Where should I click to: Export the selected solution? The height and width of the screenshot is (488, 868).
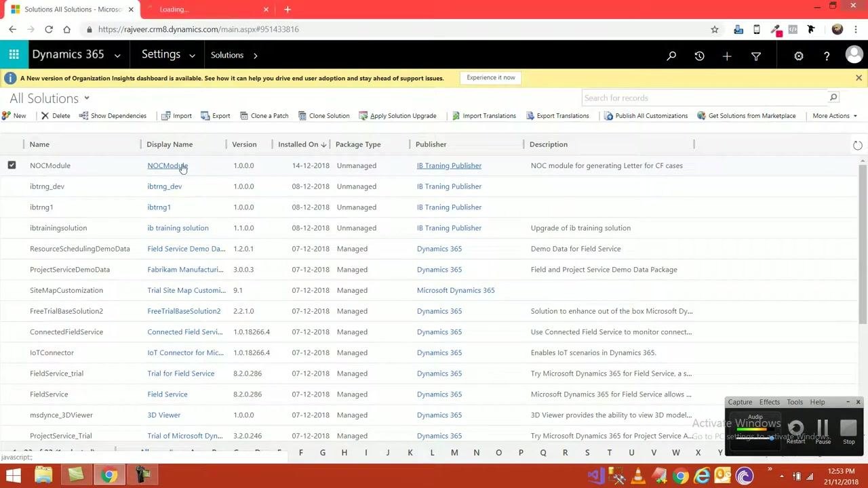215,116
